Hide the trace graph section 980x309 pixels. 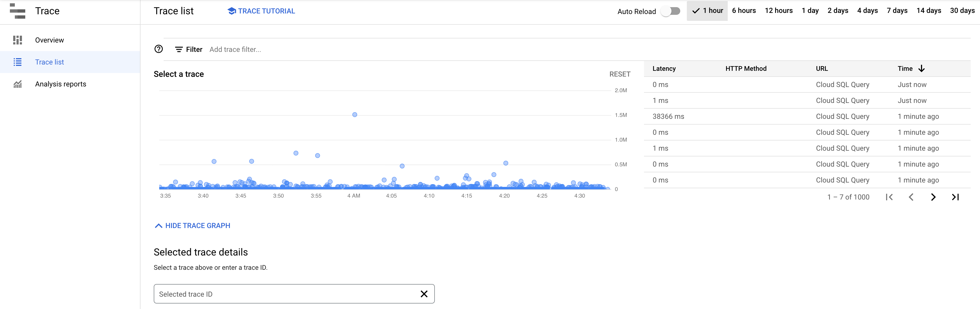(192, 226)
